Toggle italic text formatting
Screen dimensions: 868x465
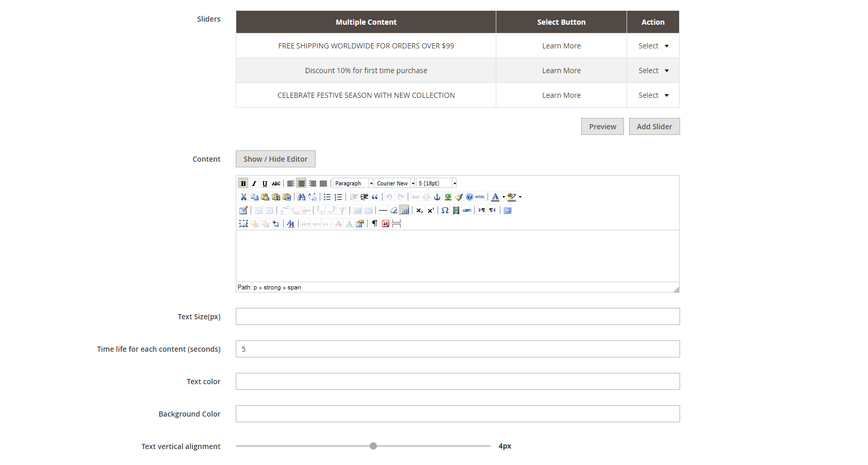(254, 183)
